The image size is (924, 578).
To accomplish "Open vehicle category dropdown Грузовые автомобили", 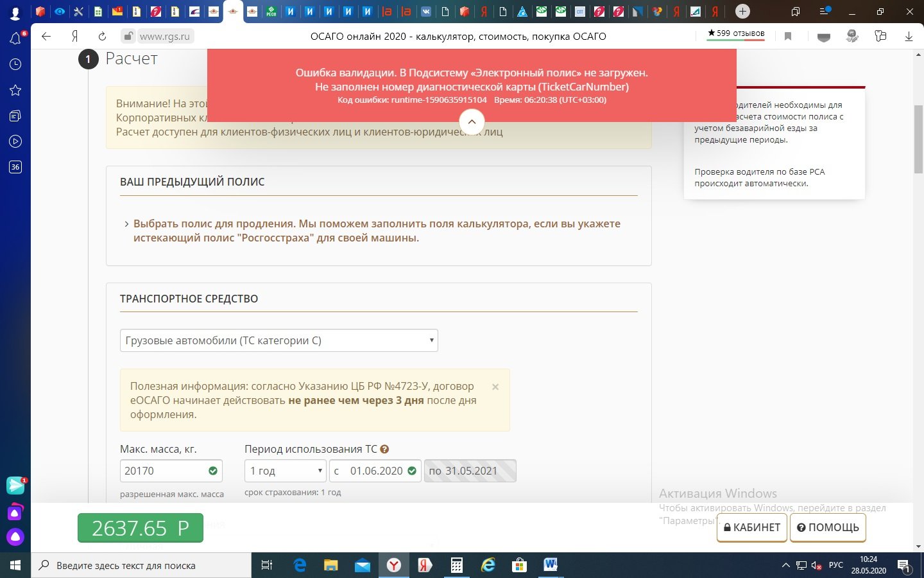I will 279,340.
